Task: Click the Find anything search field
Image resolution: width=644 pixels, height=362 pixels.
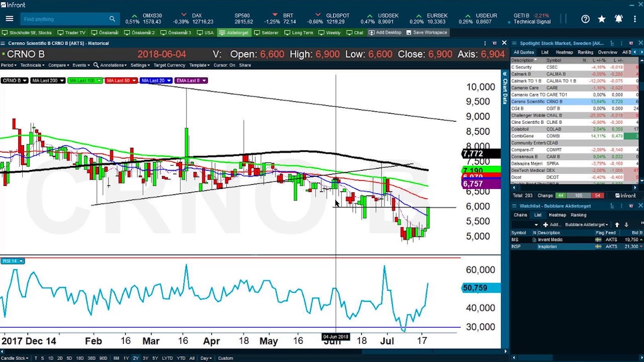Action: point(64,19)
